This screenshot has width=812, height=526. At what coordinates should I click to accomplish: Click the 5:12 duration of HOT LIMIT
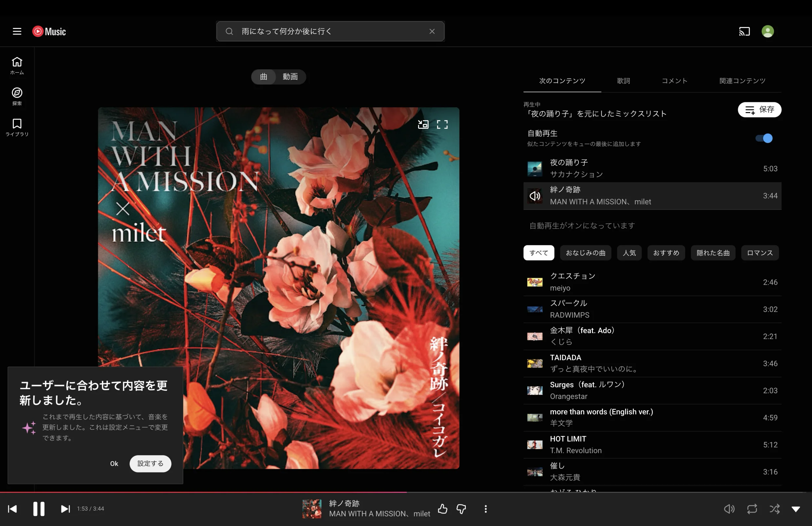click(x=770, y=445)
